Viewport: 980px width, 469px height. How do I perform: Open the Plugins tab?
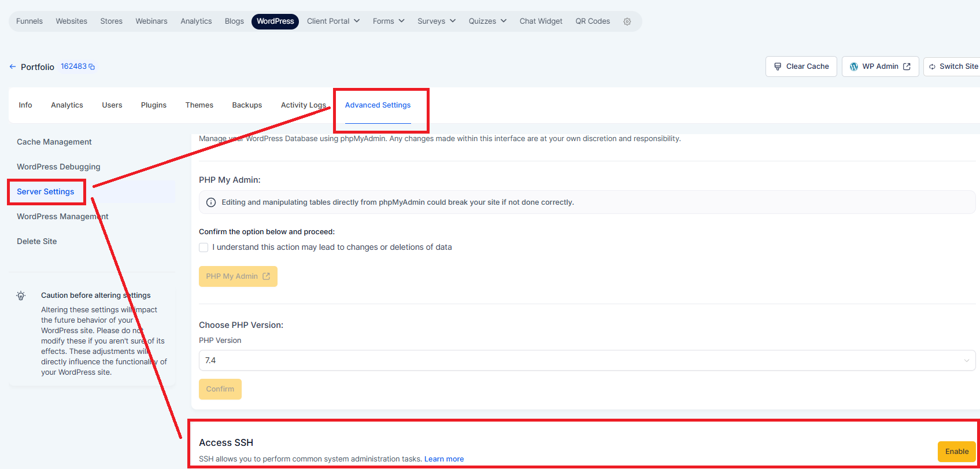(x=154, y=105)
